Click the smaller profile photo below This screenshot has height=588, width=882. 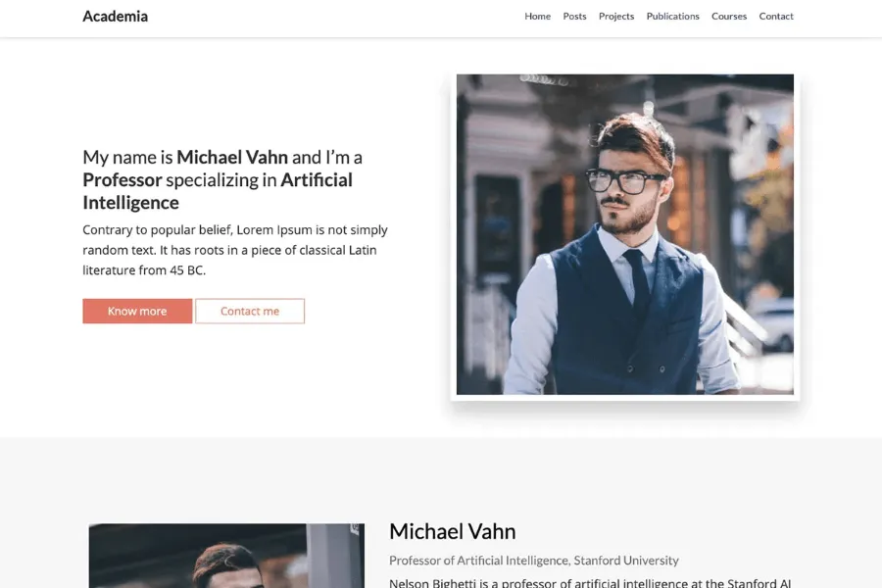[226, 556]
